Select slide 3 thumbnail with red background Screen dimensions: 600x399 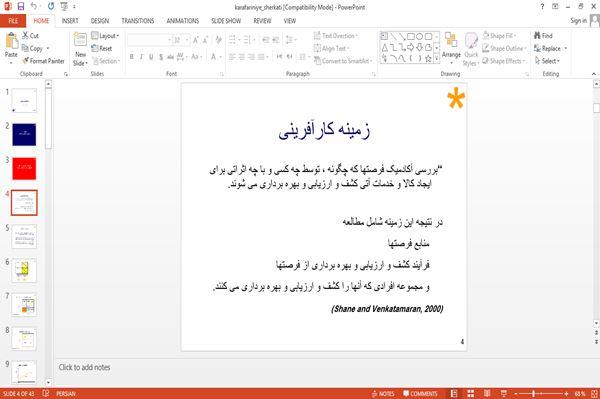tap(24, 168)
